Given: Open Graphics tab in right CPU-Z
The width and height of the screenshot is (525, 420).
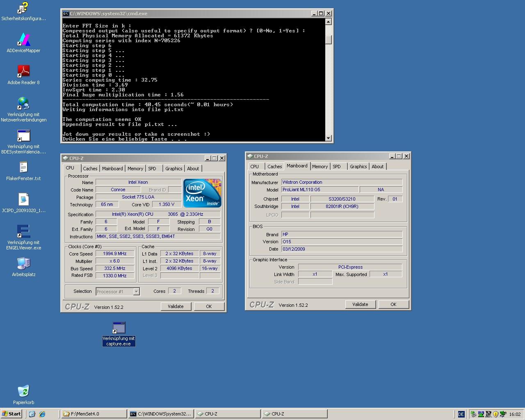Looking at the screenshot, I should tap(358, 167).
